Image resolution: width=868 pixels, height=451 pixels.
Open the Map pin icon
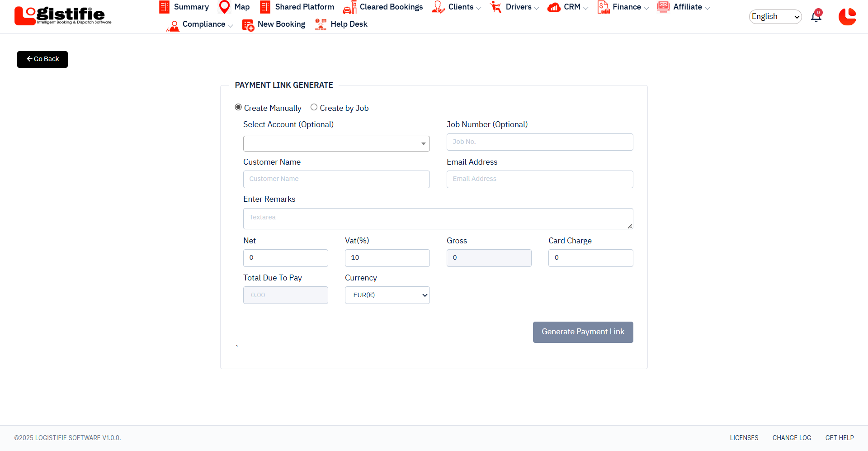coord(224,7)
